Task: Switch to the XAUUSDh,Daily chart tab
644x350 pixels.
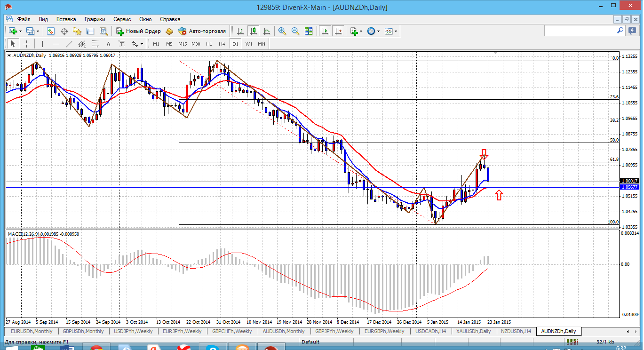Action: pos(473,331)
